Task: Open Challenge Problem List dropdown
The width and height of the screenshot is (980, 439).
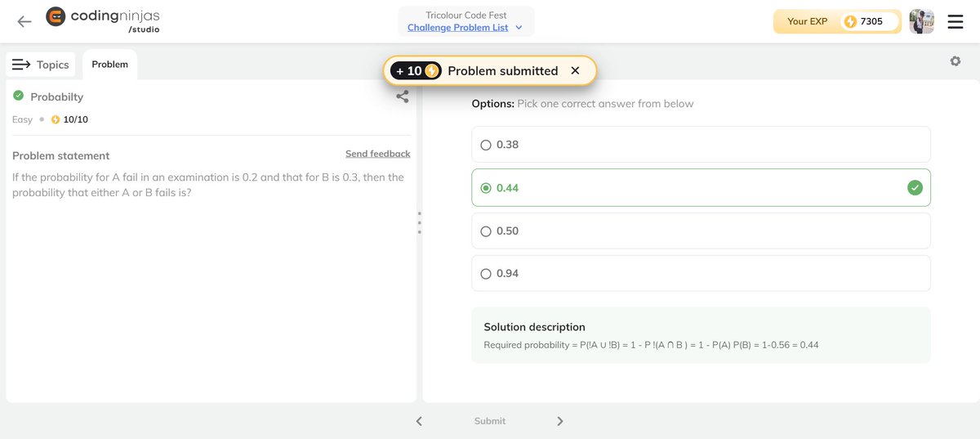Action: pos(465,28)
